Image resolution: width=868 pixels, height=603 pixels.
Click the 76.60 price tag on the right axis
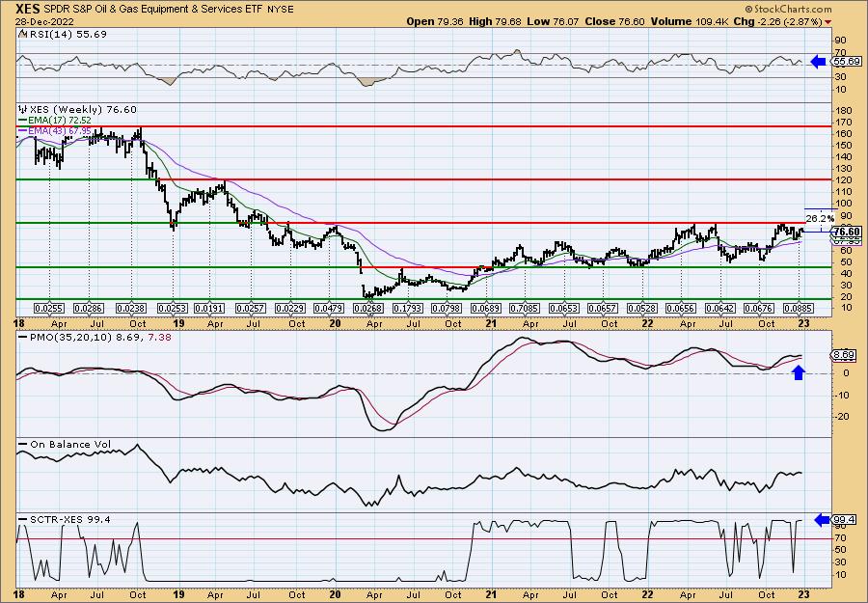pyautogui.click(x=847, y=232)
